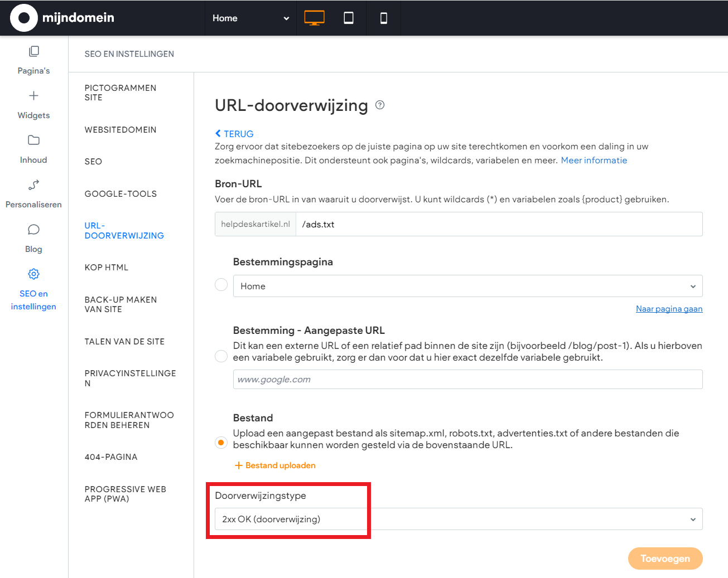Open the Google-Tools settings section
Viewport: 728px width, 578px height.
pos(120,194)
